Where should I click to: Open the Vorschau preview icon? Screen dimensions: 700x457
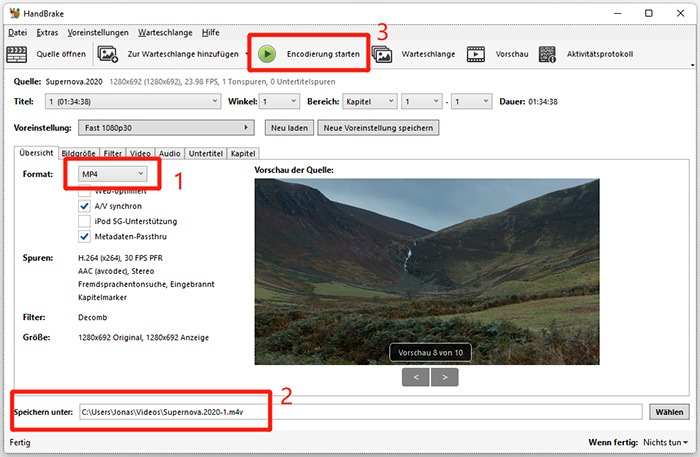pyautogui.click(x=477, y=53)
